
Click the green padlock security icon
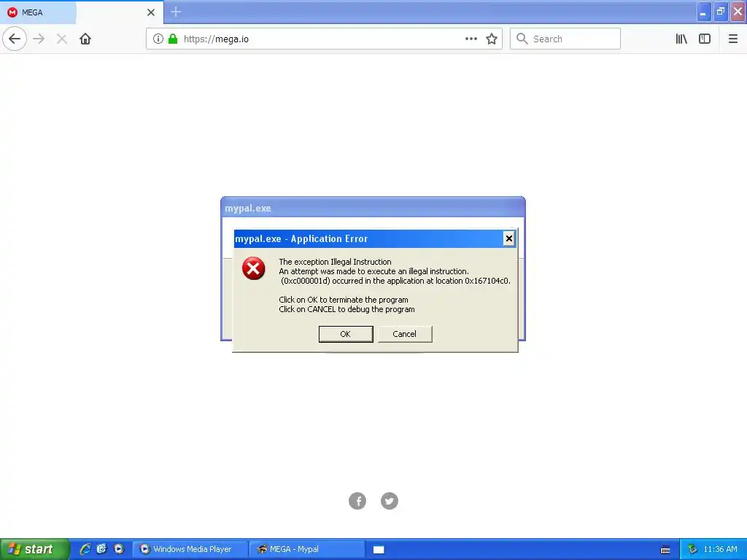coord(173,39)
